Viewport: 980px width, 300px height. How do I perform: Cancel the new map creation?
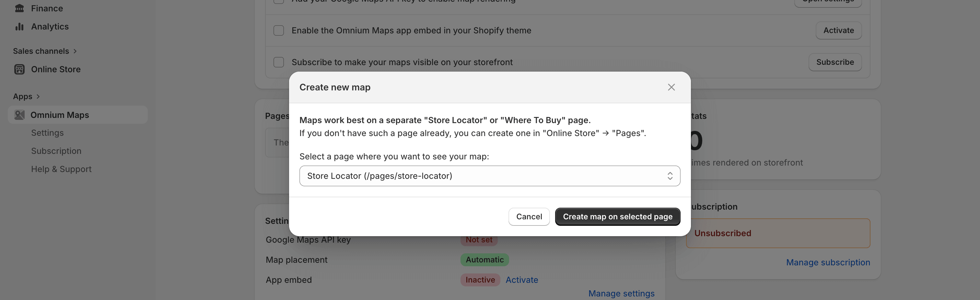[x=529, y=216]
